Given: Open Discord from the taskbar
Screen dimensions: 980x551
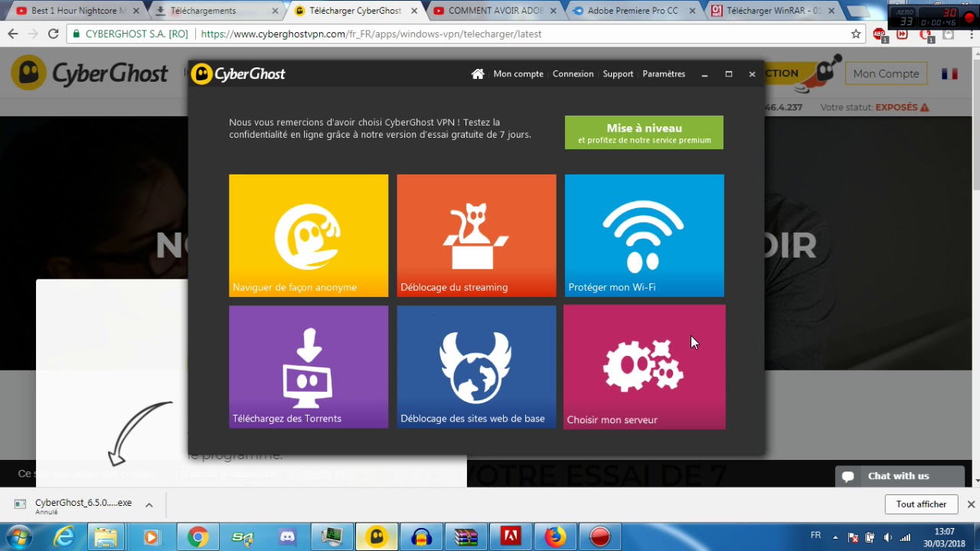Looking at the screenshot, I should [288, 537].
